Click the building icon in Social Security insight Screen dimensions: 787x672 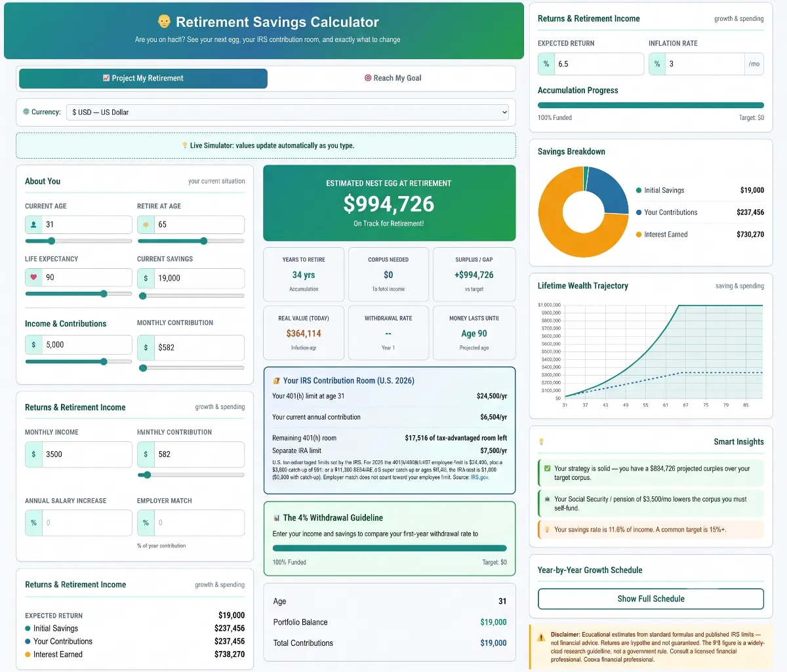click(x=548, y=499)
